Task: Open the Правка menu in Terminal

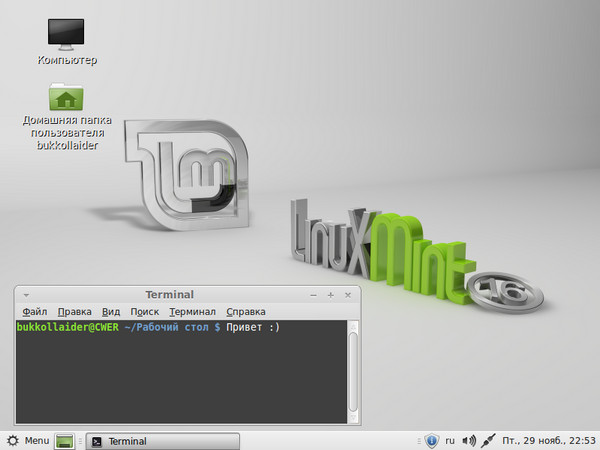Action: pyautogui.click(x=75, y=312)
